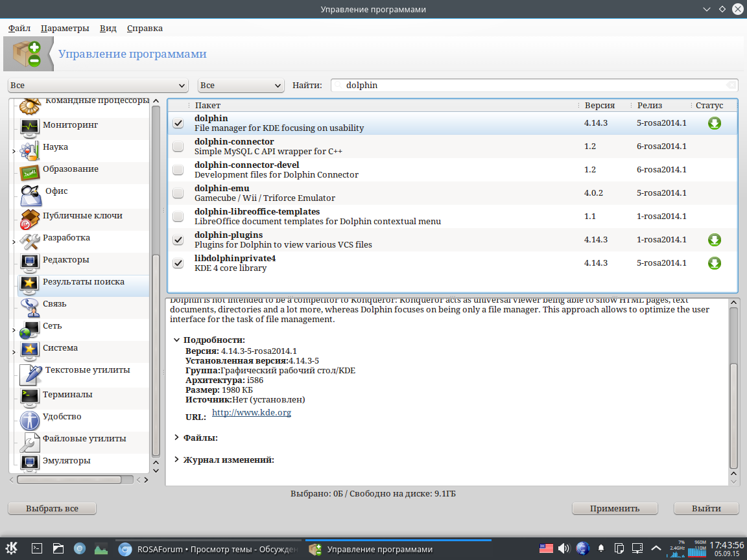Collapse the Подробности section
Viewport: 747px width, 560px height.
pos(176,340)
